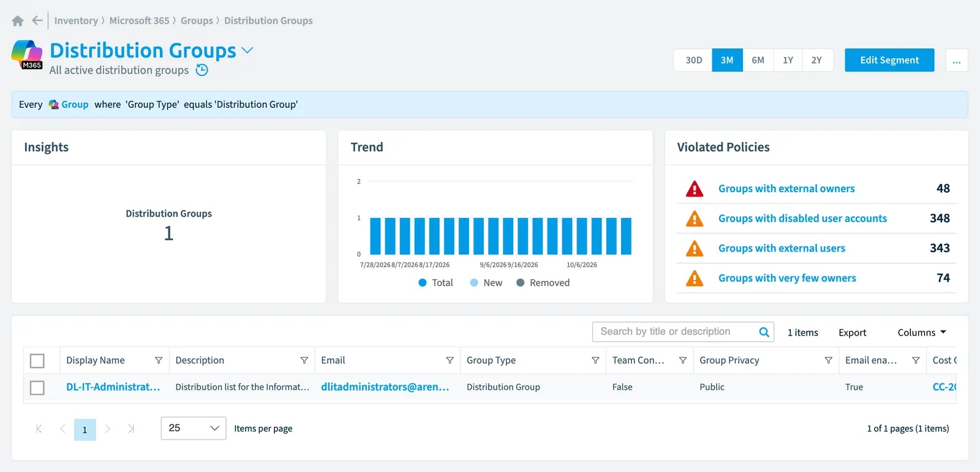This screenshot has width=980, height=472.
Task: Click warning icon for external users policy
Action: coord(695,249)
